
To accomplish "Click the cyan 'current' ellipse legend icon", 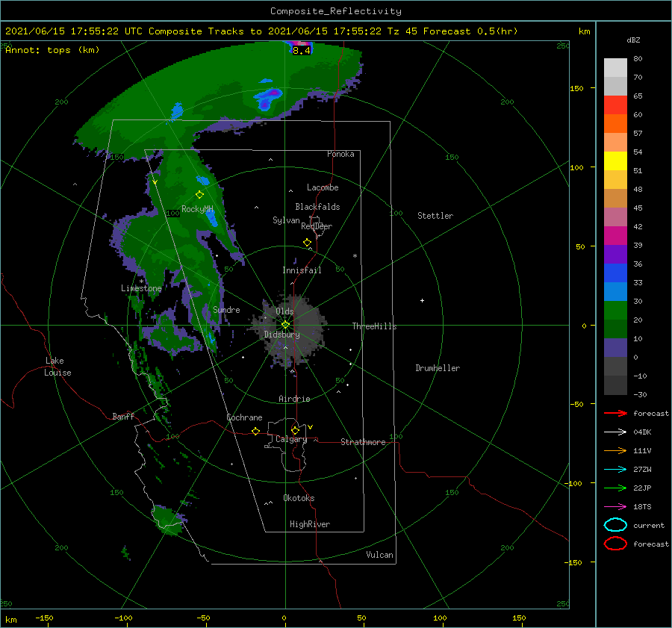I will click(615, 525).
